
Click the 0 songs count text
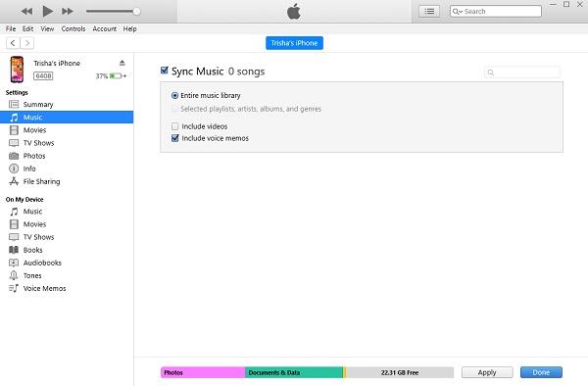[246, 72]
